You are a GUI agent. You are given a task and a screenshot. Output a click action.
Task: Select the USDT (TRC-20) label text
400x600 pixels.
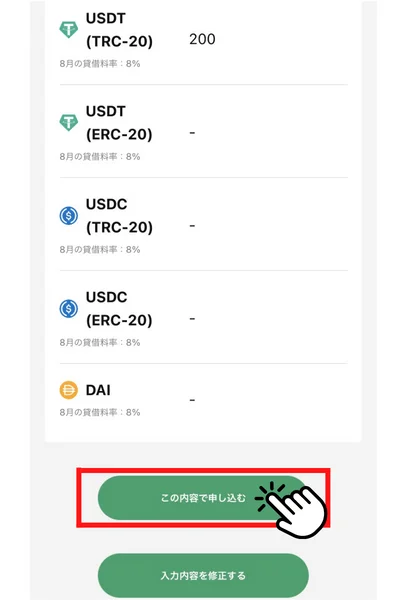click(x=119, y=29)
